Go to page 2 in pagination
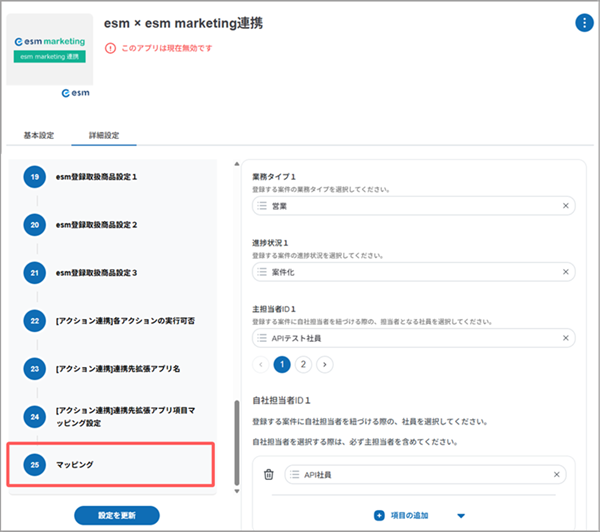The width and height of the screenshot is (600, 532). click(x=303, y=364)
